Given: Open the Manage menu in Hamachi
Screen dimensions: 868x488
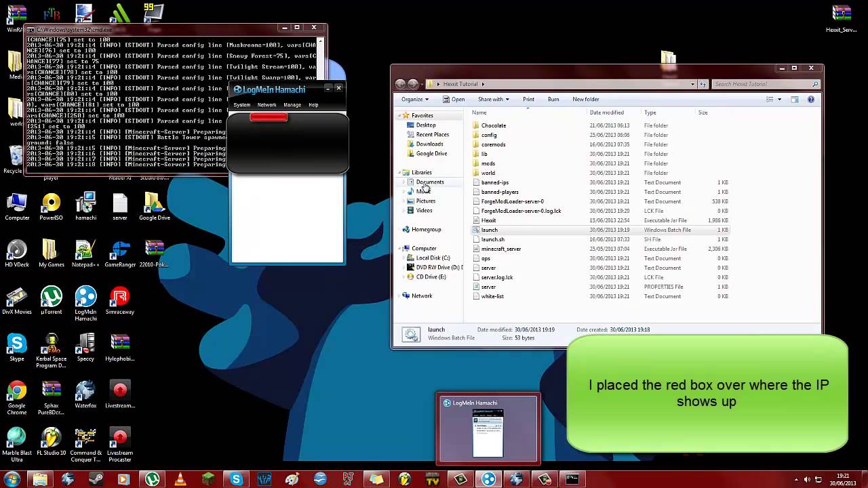Looking at the screenshot, I should point(292,105).
